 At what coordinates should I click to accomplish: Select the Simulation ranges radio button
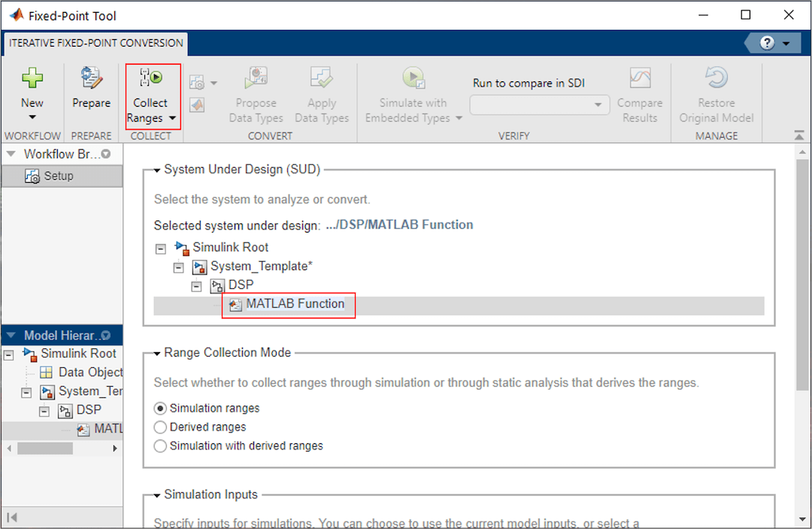(x=160, y=409)
